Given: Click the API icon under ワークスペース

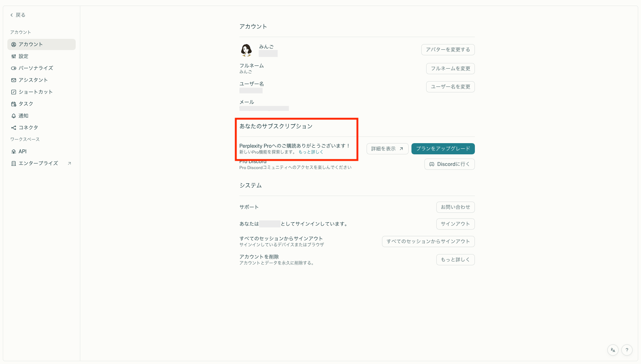Looking at the screenshot, I should pos(14,151).
